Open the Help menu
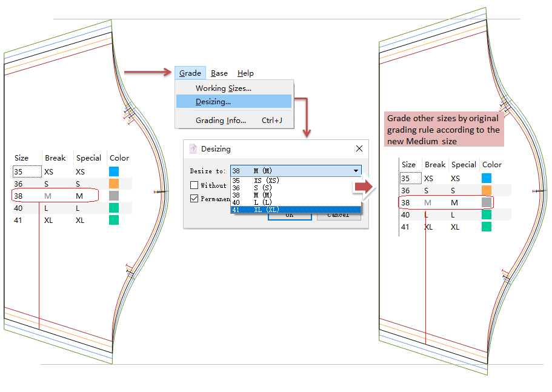This screenshot has width=552, height=392. (x=245, y=73)
